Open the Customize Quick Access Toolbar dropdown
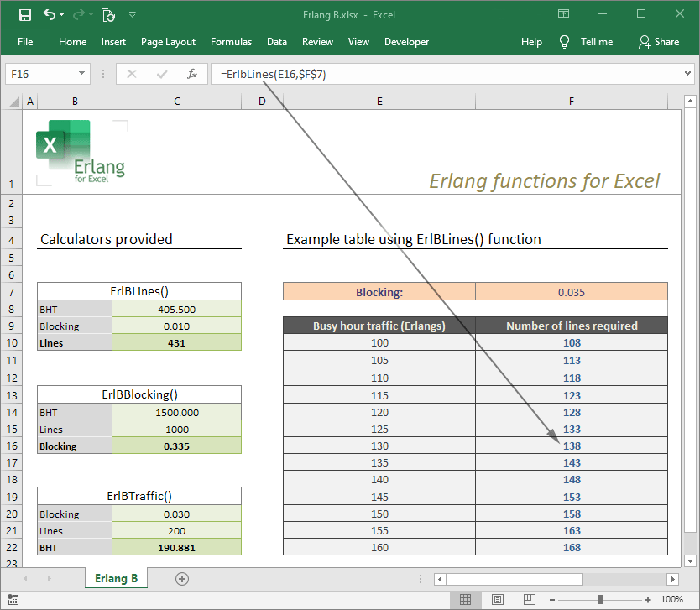700x610 pixels. point(133,13)
